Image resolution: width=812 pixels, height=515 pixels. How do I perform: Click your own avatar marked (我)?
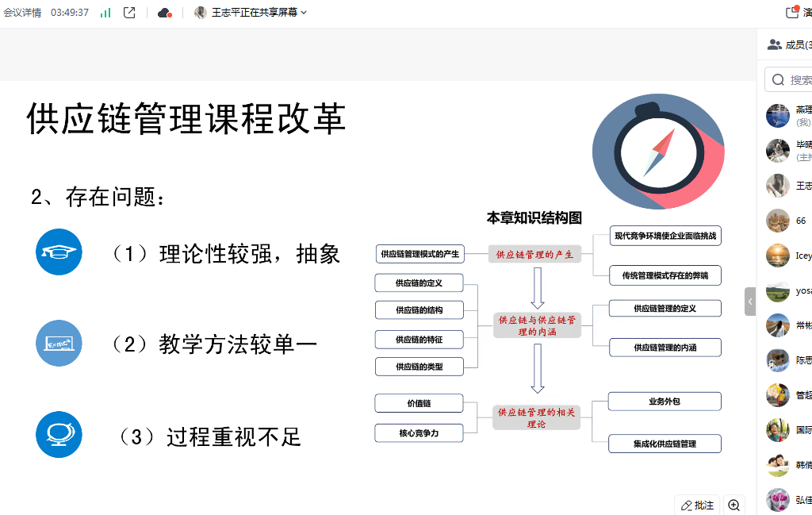pos(778,116)
